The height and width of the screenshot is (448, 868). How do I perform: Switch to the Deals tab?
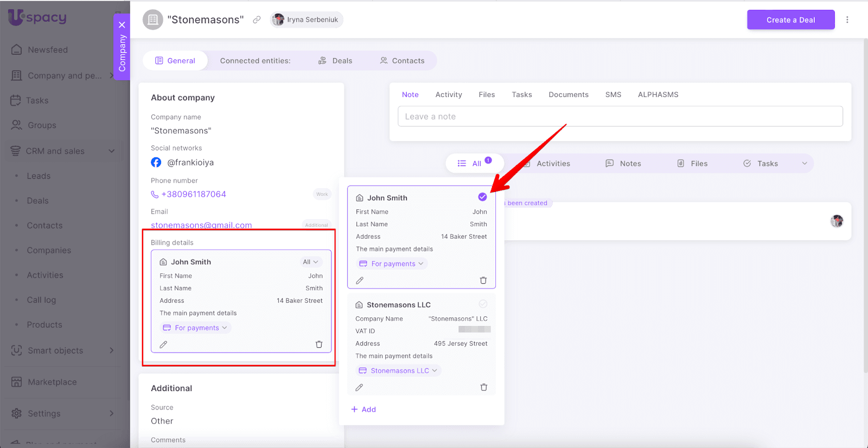335,61
